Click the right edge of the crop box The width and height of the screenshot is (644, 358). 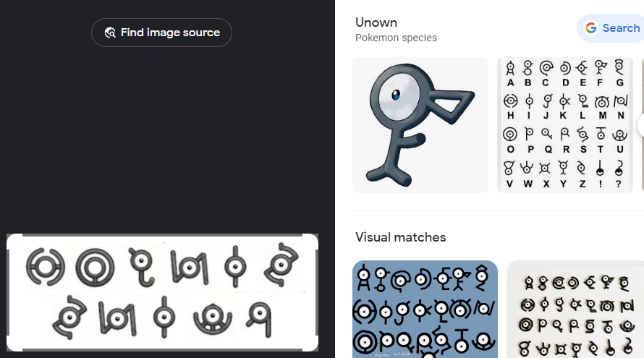tap(317, 292)
